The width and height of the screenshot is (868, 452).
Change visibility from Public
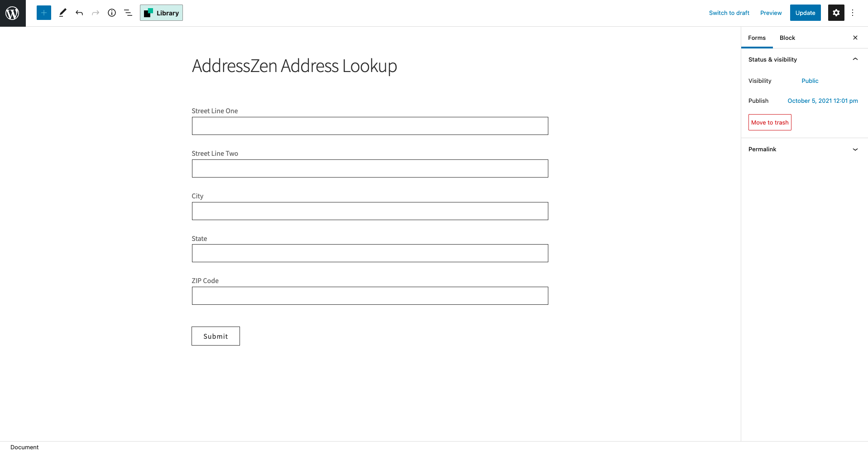tap(810, 81)
